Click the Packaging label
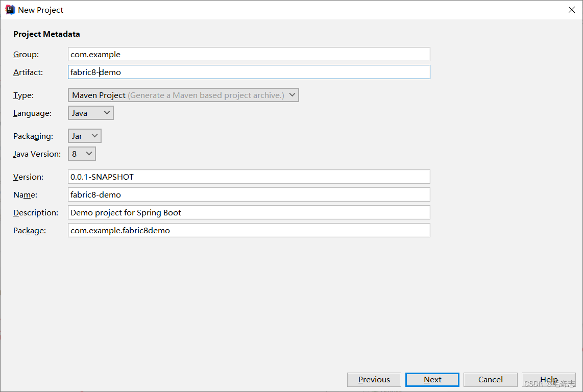583x392 pixels. pos(33,136)
